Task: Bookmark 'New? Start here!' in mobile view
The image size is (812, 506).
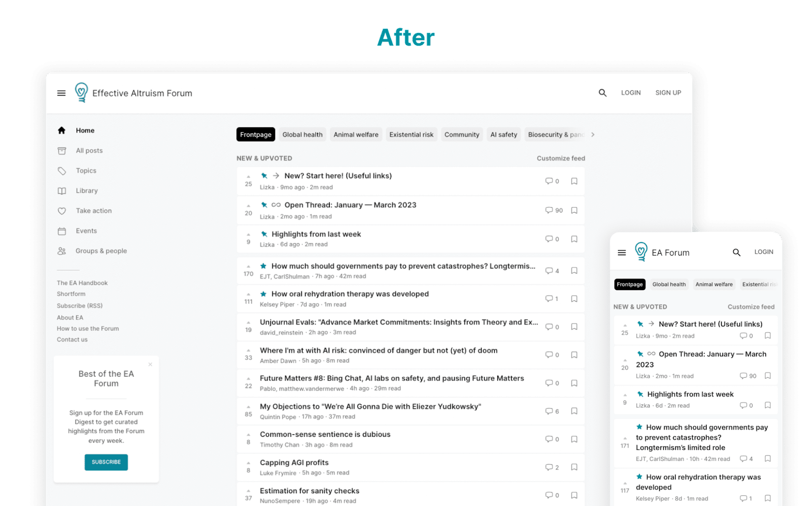Action: pyautogui.click(x=767, y=335)
